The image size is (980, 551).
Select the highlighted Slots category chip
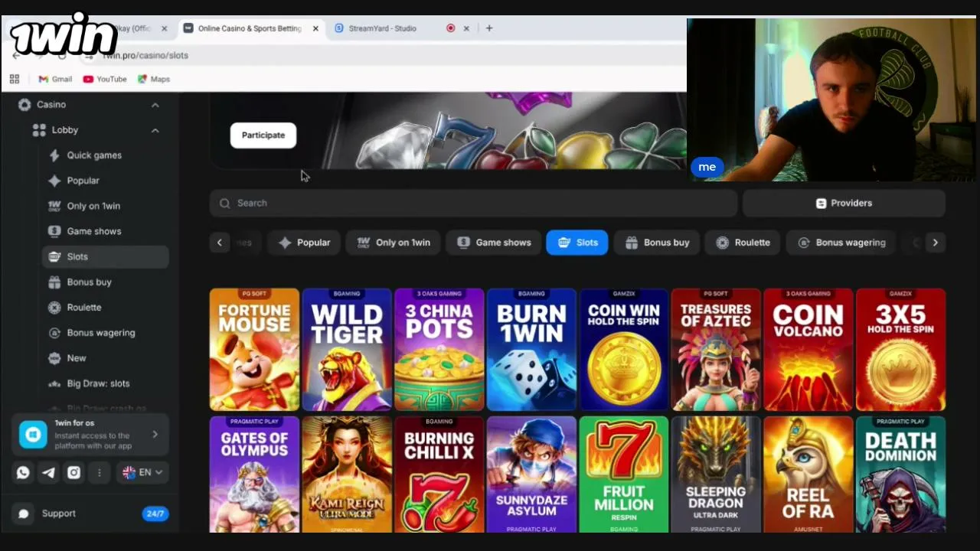tap(577, 243)
